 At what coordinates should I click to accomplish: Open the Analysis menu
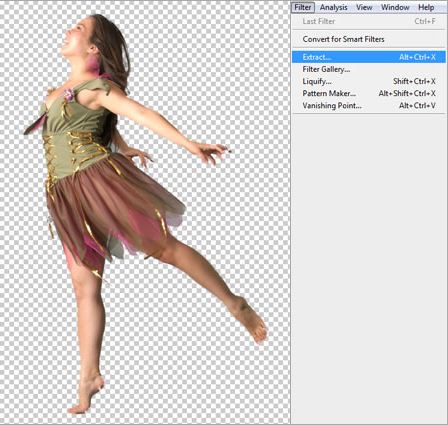(x=333, y=7)
